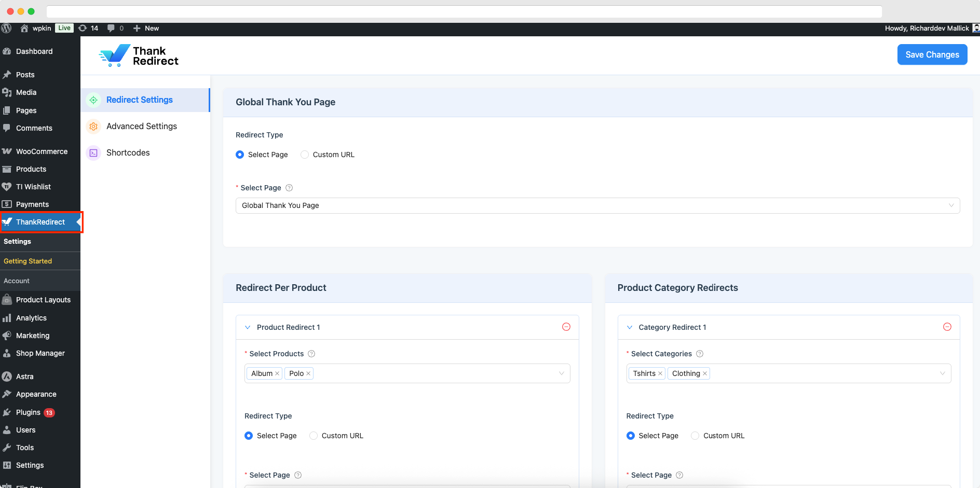
Task: Click the Select Products input field
Action: pos(436,373)
